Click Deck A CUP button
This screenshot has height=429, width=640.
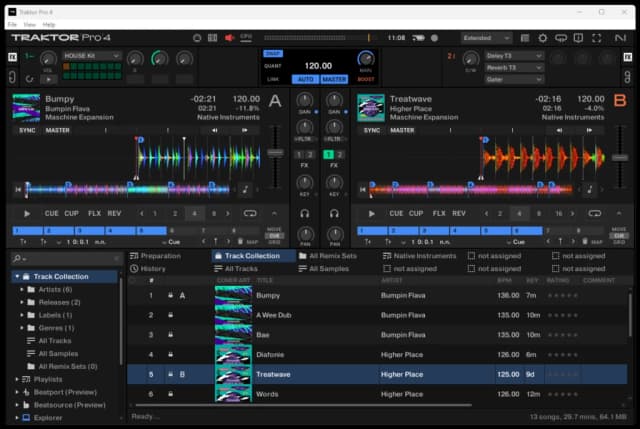71,213
